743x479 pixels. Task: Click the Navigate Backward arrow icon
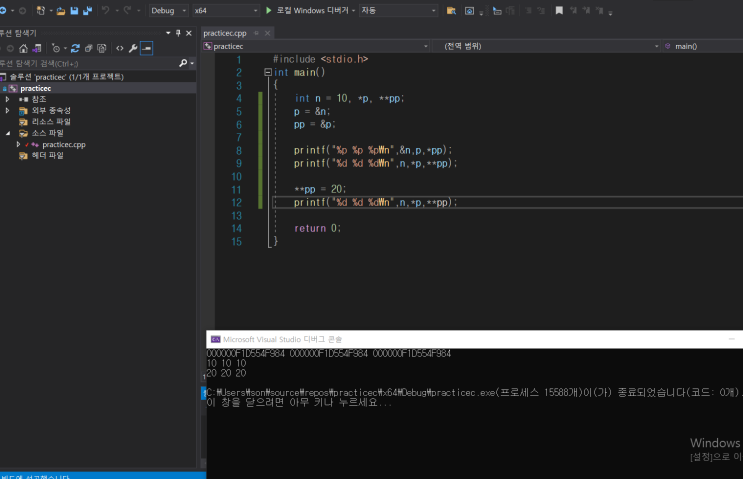point(3,10)
